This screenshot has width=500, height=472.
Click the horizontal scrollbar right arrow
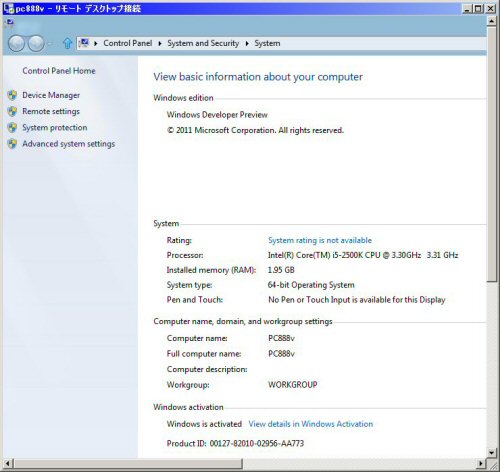pos(481,463)
